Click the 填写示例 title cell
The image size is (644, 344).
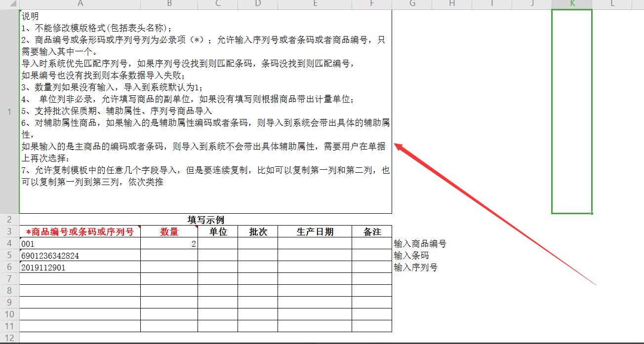click(205, 220)
